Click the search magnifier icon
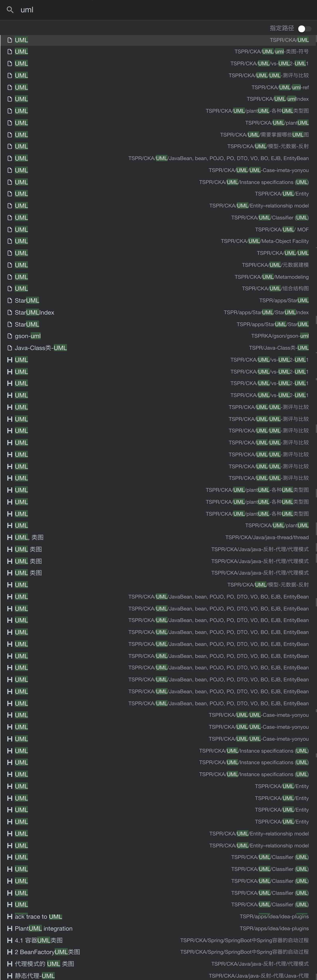The height and width of the screenshot is (980, 317). click(x=10, y=10)
